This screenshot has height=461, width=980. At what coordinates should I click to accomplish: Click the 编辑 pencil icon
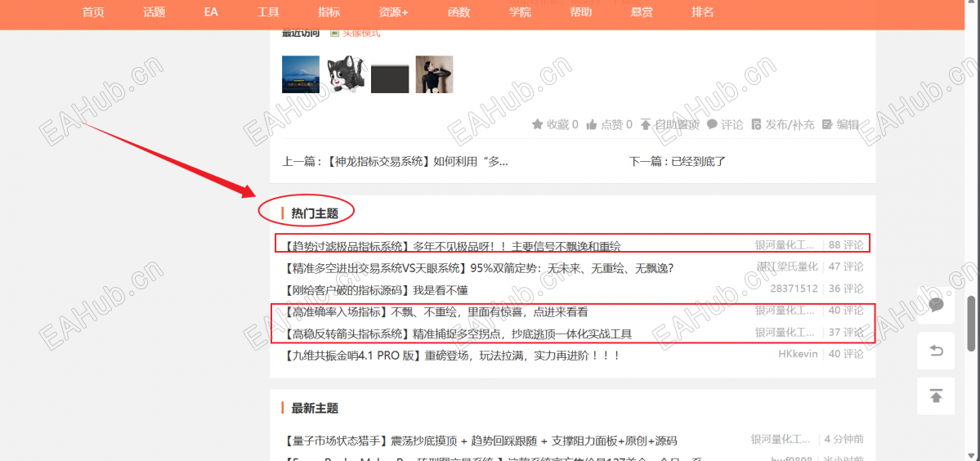(x=827, y=124)
